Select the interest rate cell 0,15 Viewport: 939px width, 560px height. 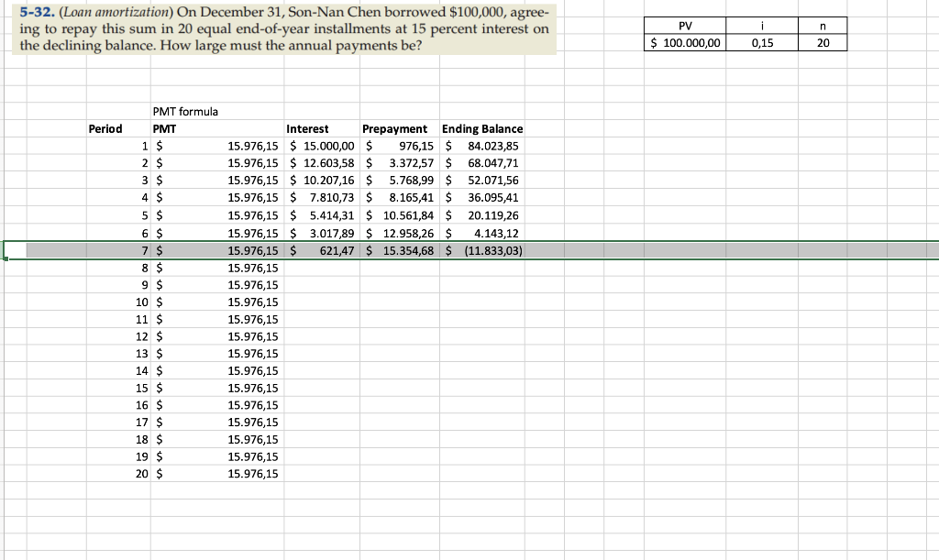tap(762, 42)
